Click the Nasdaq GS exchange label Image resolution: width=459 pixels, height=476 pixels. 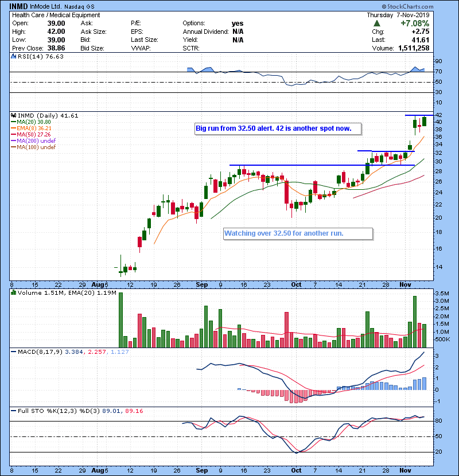(x=79, y=7)
